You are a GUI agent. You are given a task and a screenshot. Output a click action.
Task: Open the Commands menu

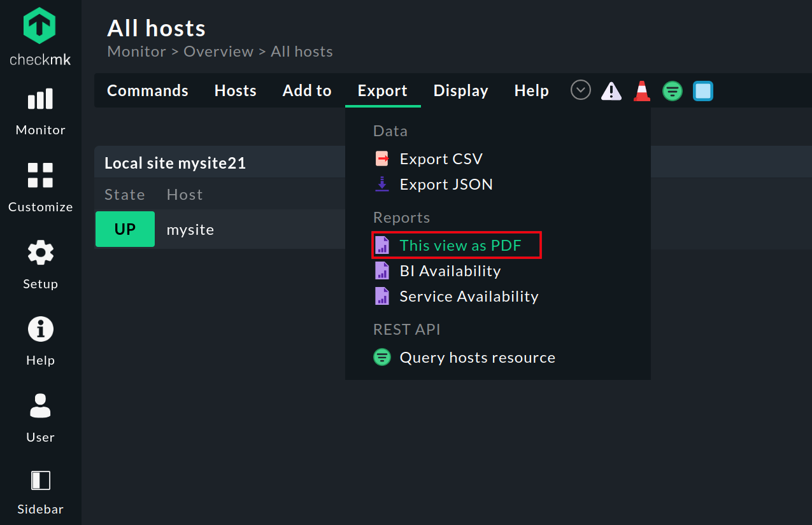(x=148, y=90)
